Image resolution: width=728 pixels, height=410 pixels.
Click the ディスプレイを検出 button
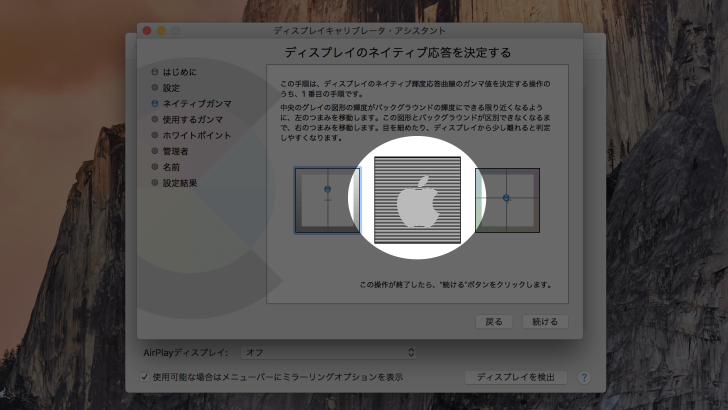pos(516,377)
